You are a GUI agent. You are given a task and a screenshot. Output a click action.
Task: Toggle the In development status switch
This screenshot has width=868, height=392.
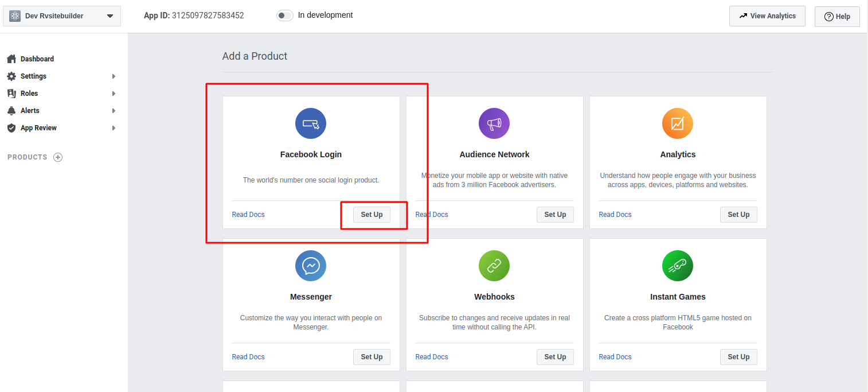(285, 15)
